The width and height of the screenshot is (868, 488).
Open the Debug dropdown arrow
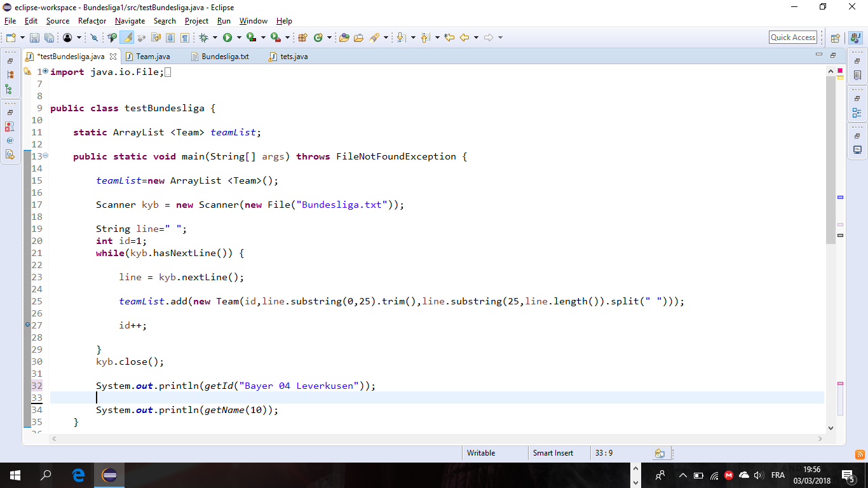pos(215,37)
